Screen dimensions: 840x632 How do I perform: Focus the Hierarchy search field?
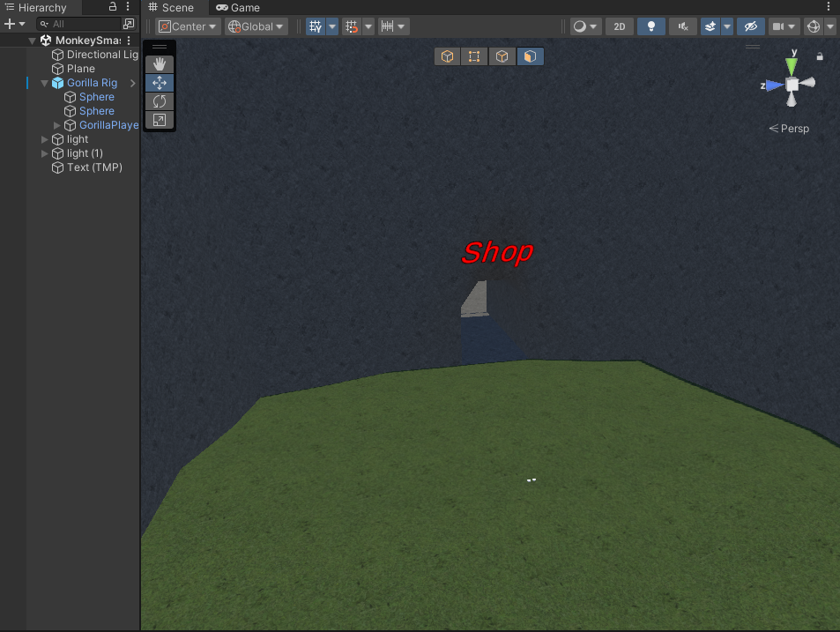pyautogui.click(x=79, y=24)
